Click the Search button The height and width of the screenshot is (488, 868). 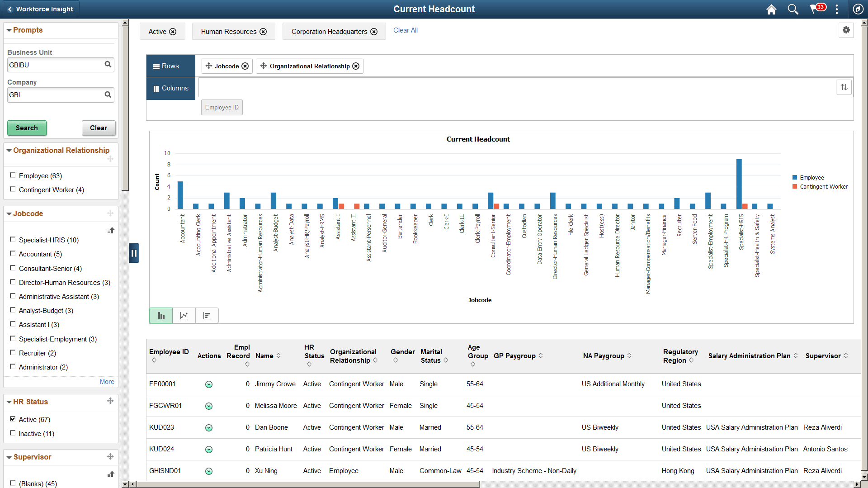tap(27, 128)
